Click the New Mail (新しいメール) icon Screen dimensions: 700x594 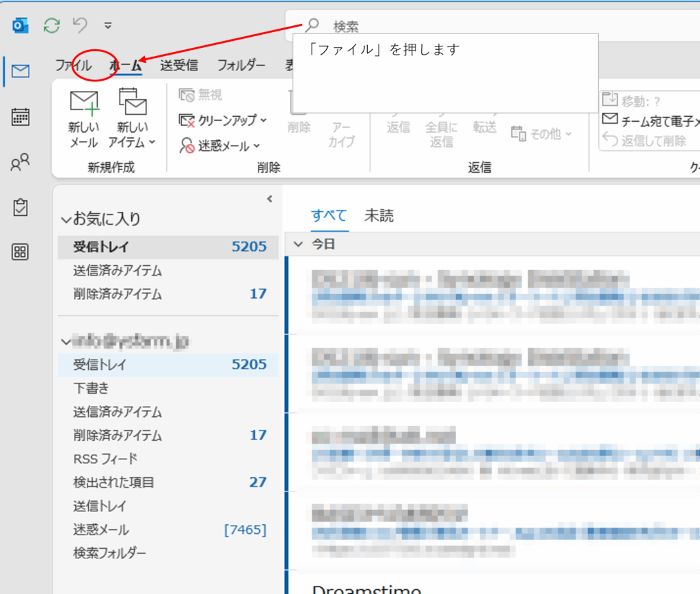(x=84, y=120)
